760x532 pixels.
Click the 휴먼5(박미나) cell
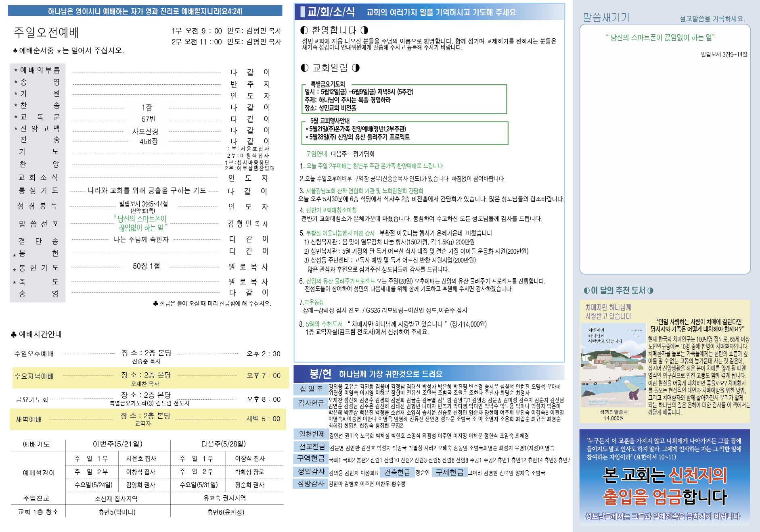[117, 512]
